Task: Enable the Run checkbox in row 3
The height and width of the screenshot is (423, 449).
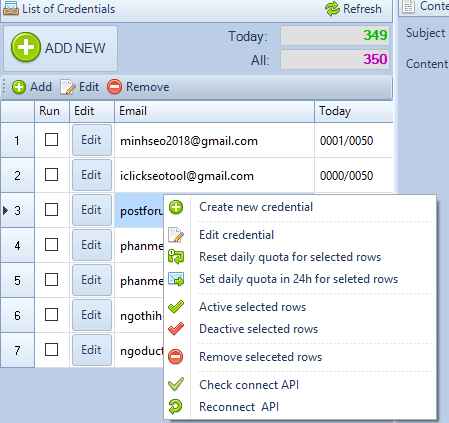Action: point(51,210)
